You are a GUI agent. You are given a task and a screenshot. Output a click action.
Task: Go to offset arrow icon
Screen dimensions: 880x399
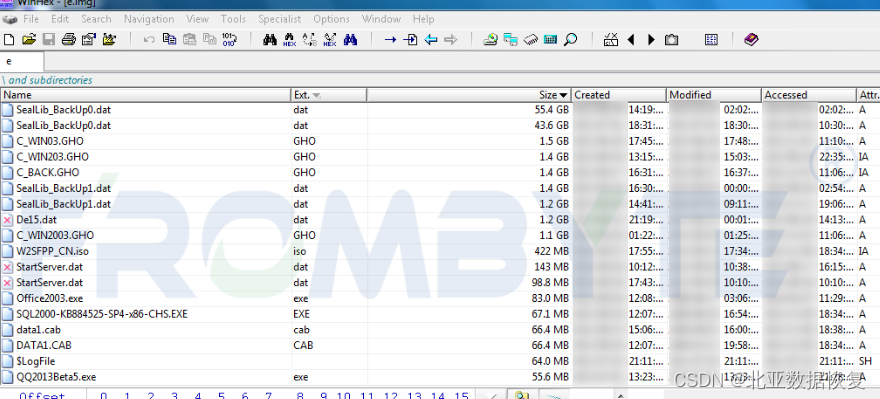pyautogui.click(x=391, y=40)
